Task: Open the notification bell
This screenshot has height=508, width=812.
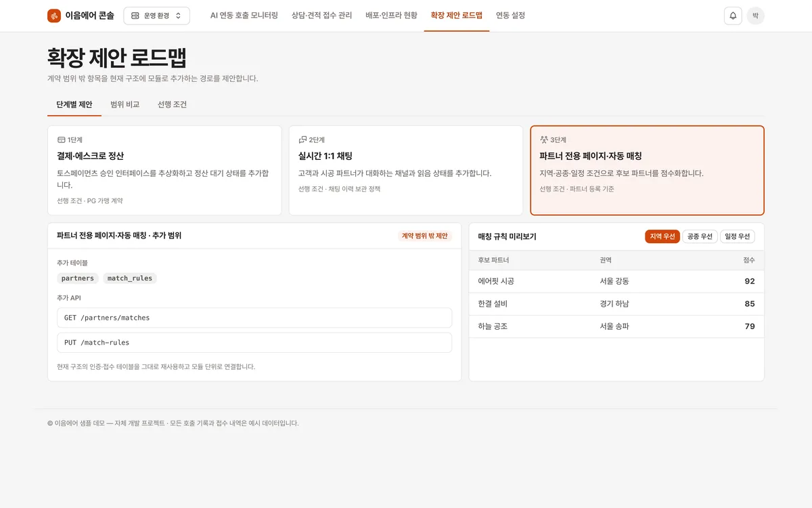Action: pos(733,16)
